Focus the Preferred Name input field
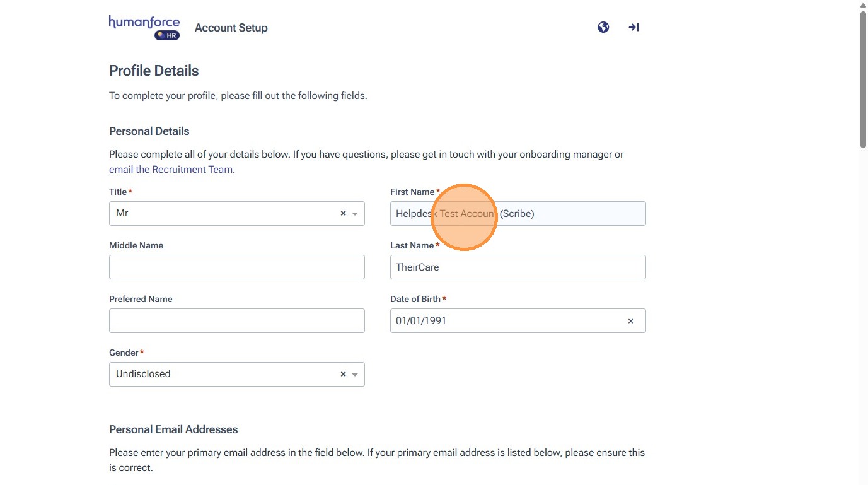The width and height of the screenshot is (868, 485). pyautogui.click(x=236, y=321)
